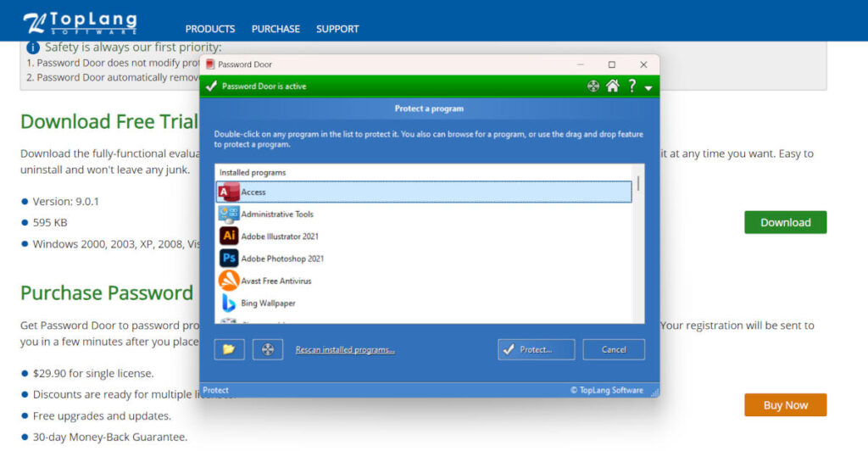Select Administrative Tools in the list
Screen dimensions: 868x451
tap(424, 214)
